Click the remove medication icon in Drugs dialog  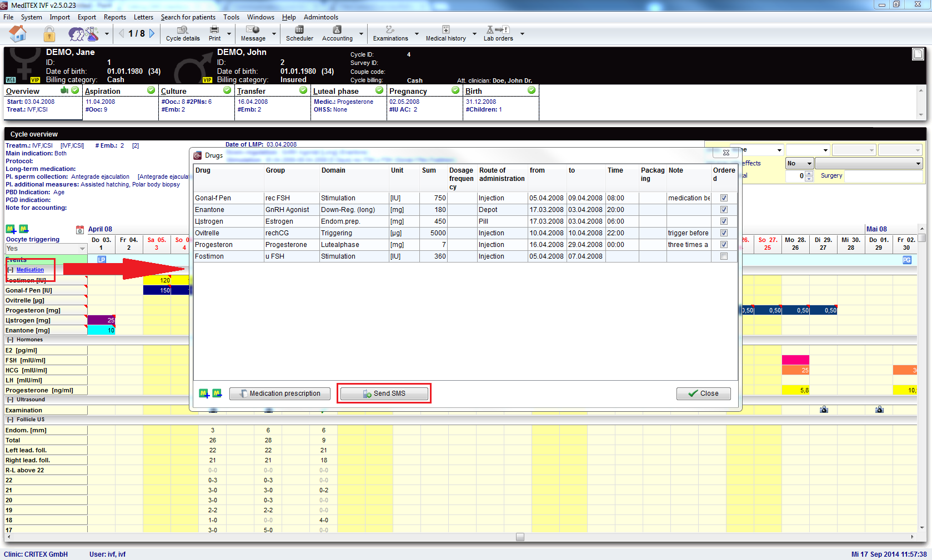pyautogui.click(x=217, y=393)
